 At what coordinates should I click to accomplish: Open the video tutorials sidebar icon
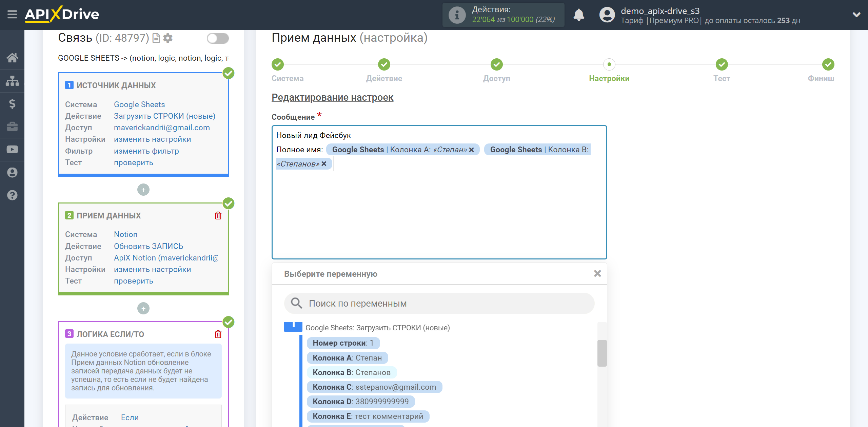pos(12,149)
